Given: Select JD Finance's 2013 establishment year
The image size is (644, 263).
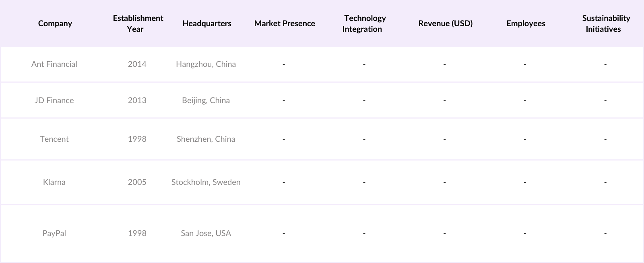Looking at the screenshot, I should coord(137,100).
